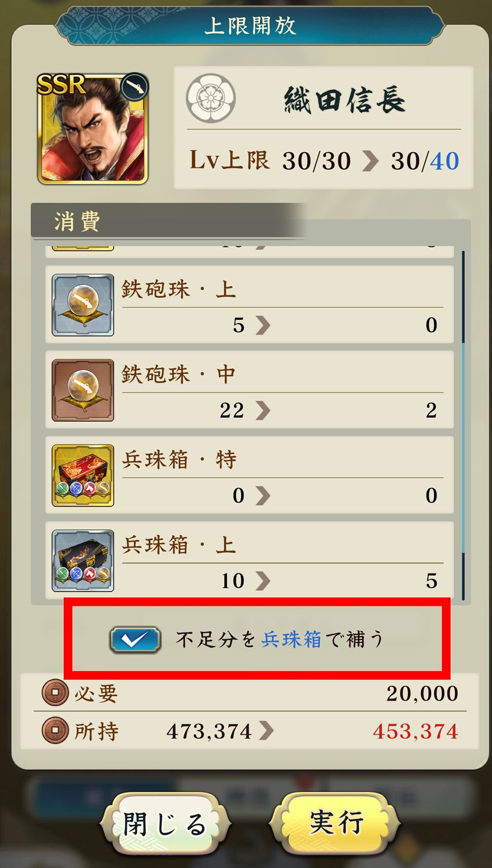
Task: Select the 兵珠箱・特 red chest icon
Action: (83, 476)
